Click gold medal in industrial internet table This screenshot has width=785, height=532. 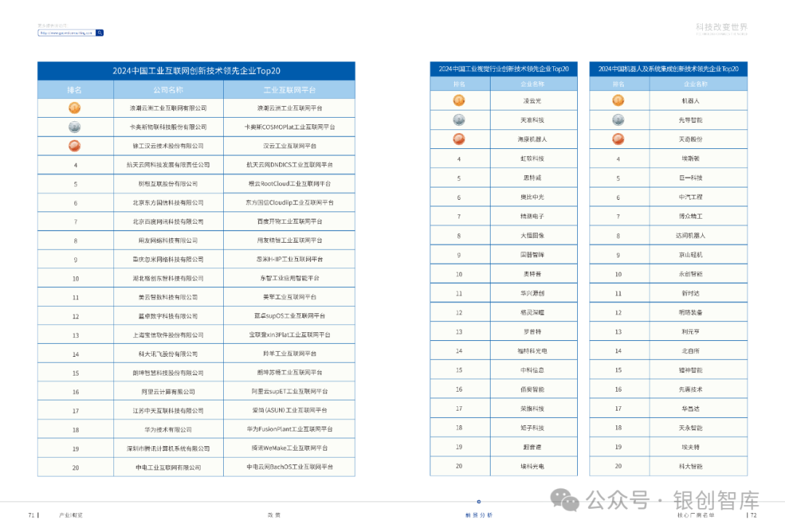coord(75,108)
